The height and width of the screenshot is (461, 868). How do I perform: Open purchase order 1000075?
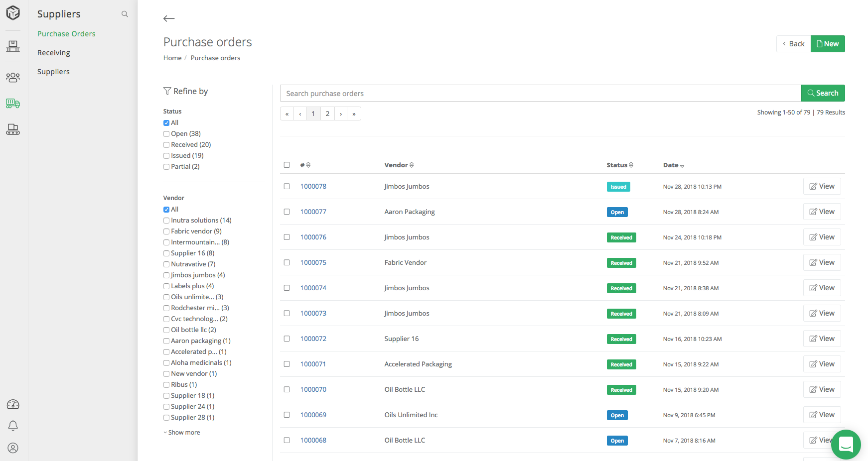(313, 262)
